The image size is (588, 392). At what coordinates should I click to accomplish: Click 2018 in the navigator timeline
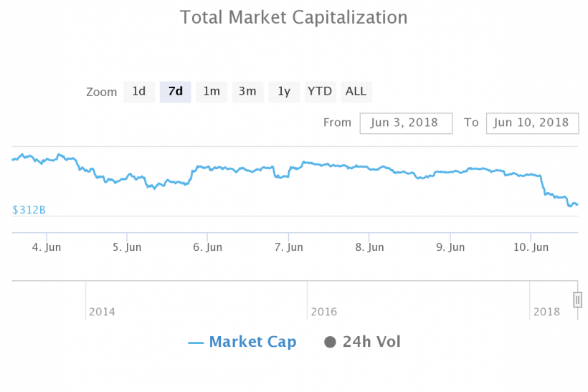point(546,312)
